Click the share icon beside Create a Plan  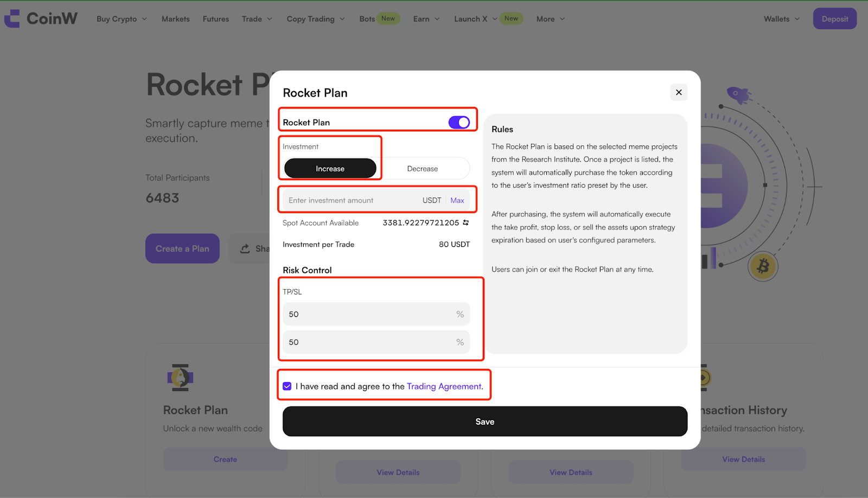click(x=245, y=248)
